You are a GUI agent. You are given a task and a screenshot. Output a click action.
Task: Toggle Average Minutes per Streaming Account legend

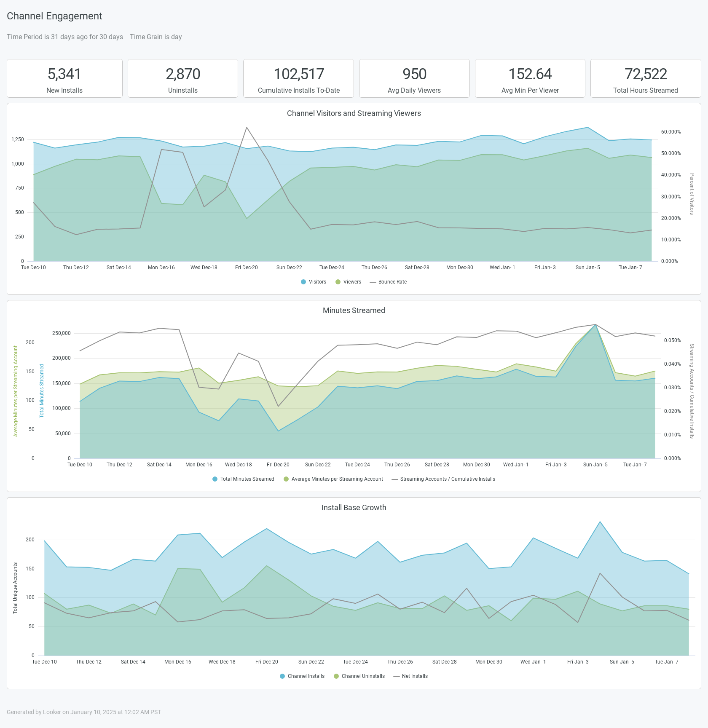coord(333,479)
